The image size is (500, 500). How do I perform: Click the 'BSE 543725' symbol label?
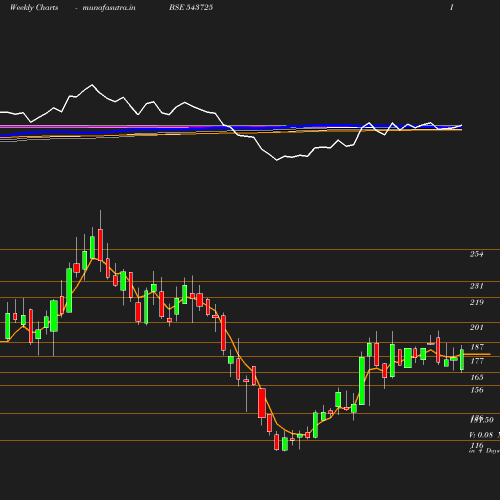191,8
